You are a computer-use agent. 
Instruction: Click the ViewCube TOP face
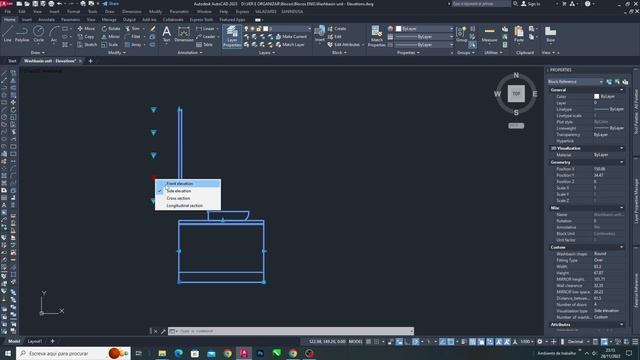click(x=516, y=93)
